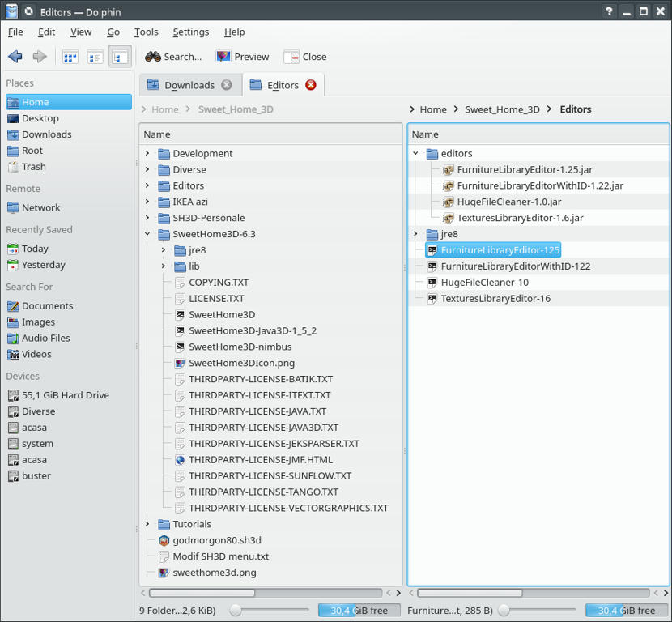Open the View menu

pyautogui.click(x=81, y=32)
